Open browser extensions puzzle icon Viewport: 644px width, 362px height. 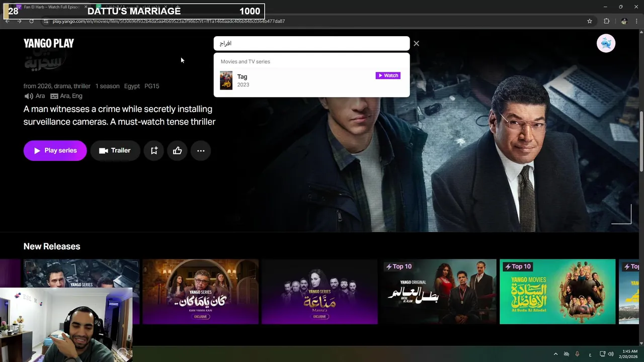click(606, 21)
